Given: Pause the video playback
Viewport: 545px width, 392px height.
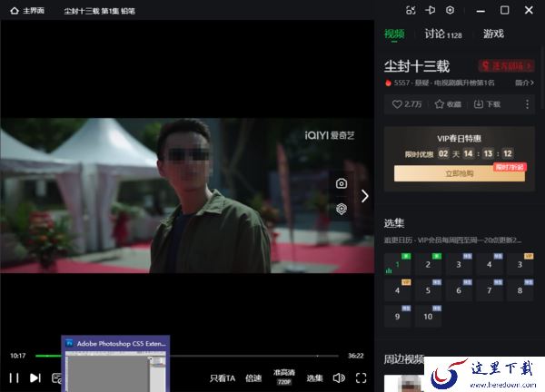Looking at the screenshot, I should [x=14, y=377].
